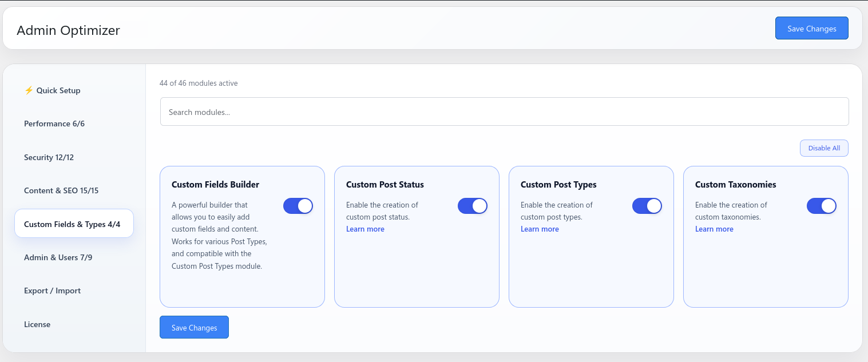Click Save Changes button below module cards
Viewport: 868px width, 362px height.
[x=194, y=328]
